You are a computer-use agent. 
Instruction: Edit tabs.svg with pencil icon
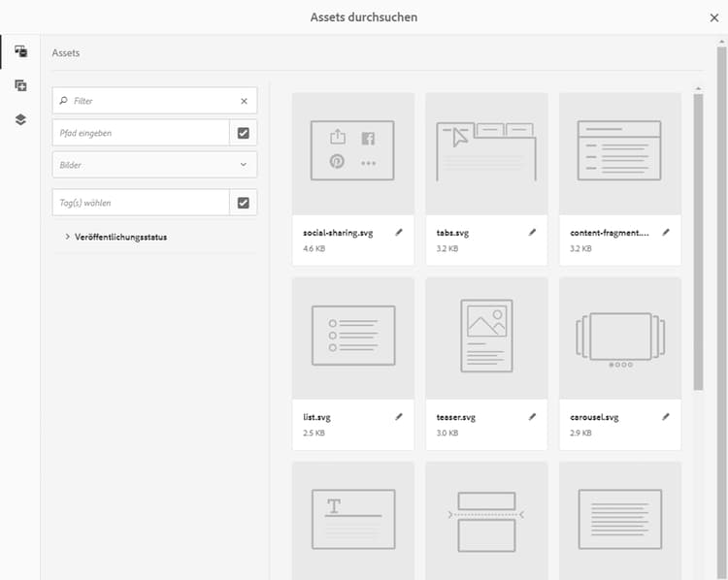pyautogui.click(x=532, y=233)
